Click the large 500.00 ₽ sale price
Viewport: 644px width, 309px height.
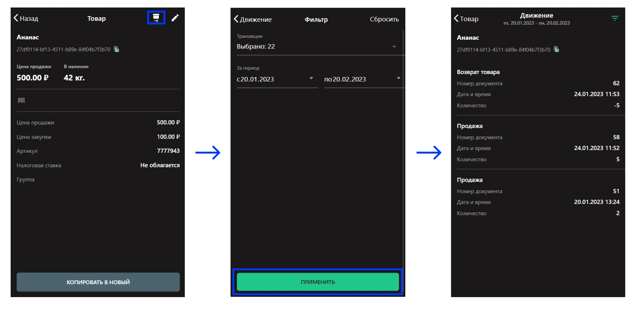pos(33,78)
